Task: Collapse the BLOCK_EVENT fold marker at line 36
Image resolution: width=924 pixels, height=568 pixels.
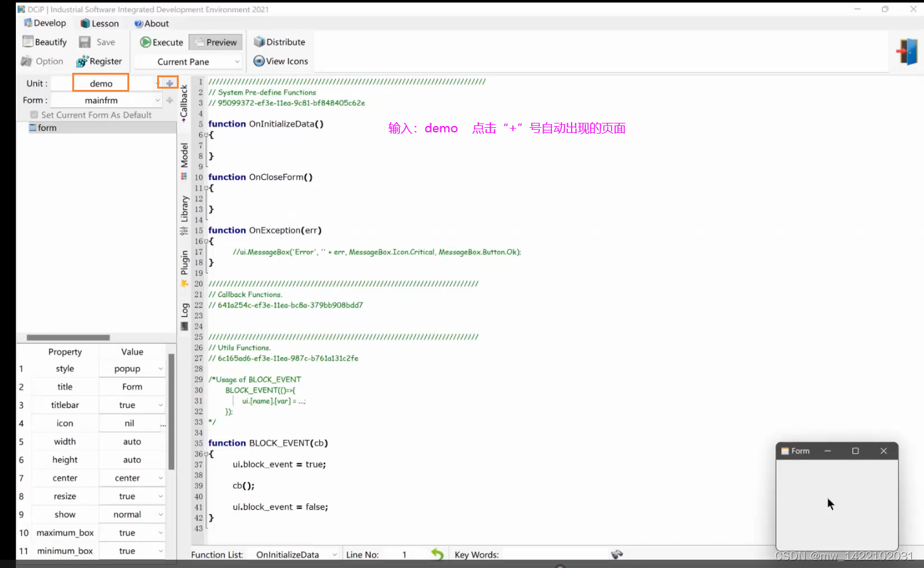Action: tap(206, 454)
